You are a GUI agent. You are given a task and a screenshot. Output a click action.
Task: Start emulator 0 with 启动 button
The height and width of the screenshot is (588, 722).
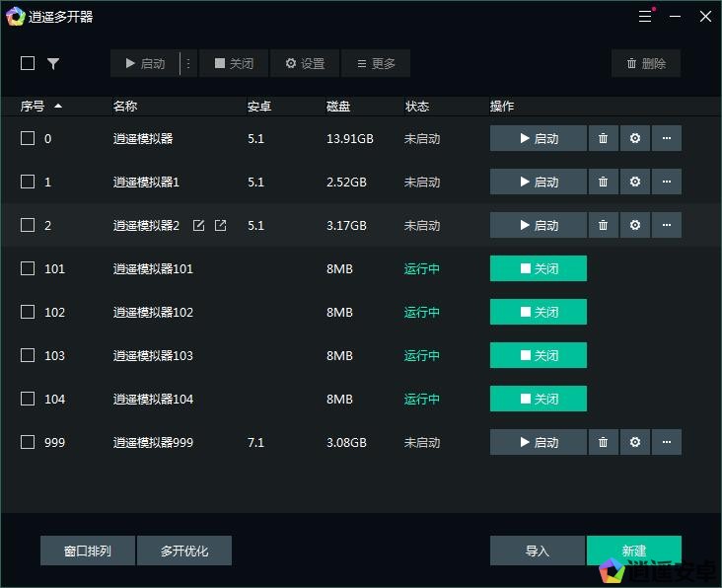coord(539,138)
